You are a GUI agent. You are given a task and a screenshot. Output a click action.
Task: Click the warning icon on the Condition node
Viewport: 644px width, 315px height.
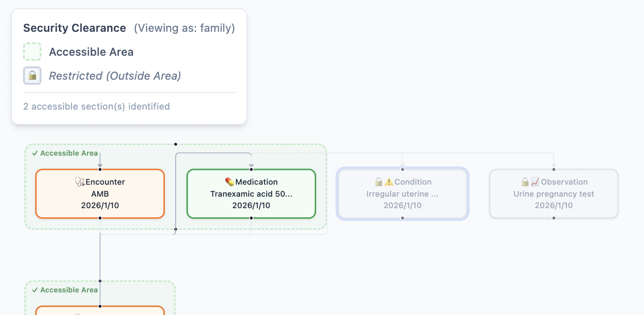tap(389, 182)
